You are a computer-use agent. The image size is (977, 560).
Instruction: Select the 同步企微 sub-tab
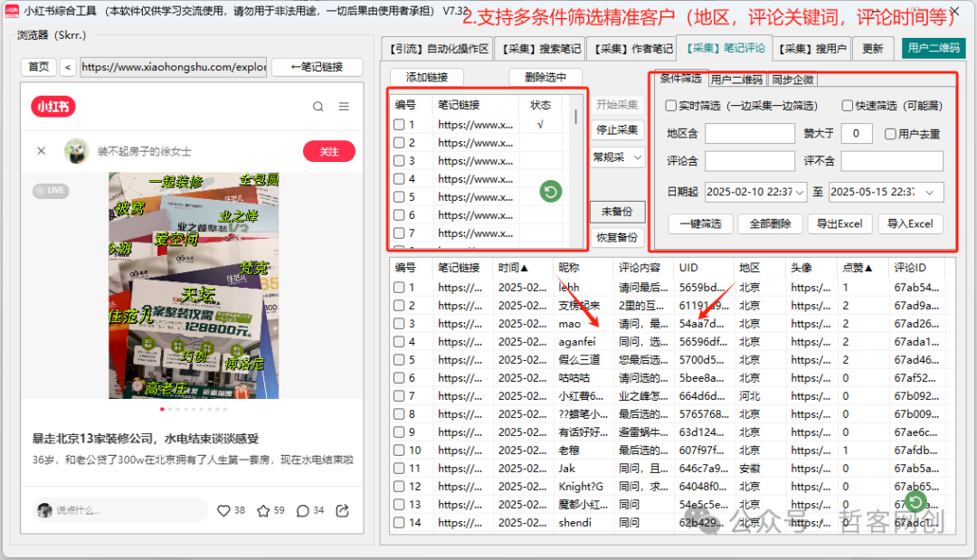tap(792, 80)
